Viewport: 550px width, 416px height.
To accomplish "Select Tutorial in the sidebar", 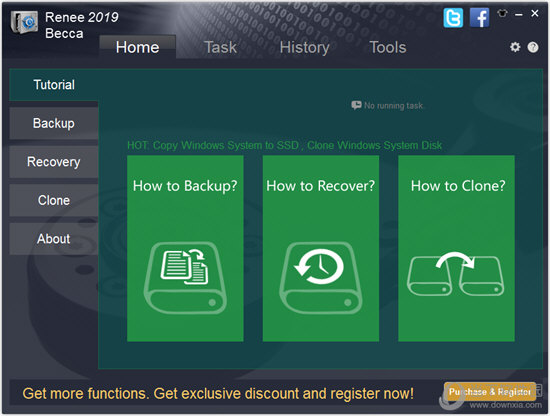I will (x=54, y=85).
